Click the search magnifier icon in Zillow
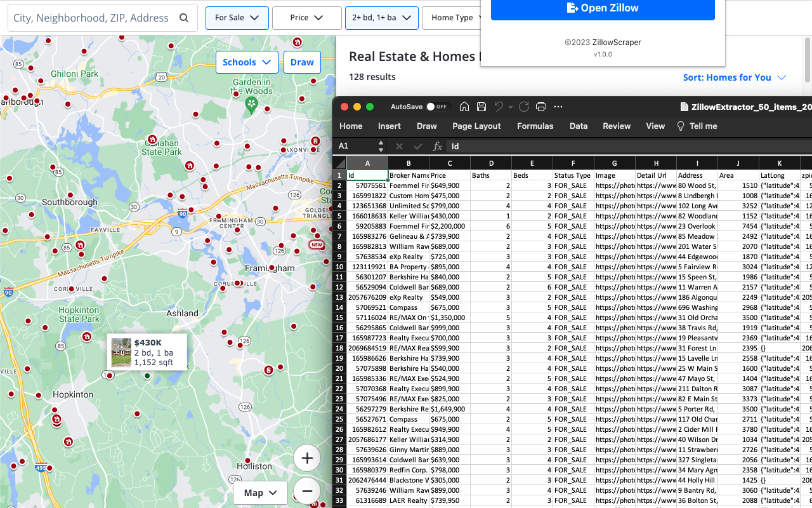The height and width of the screenshot is (508, 812). tap(184, 18)
